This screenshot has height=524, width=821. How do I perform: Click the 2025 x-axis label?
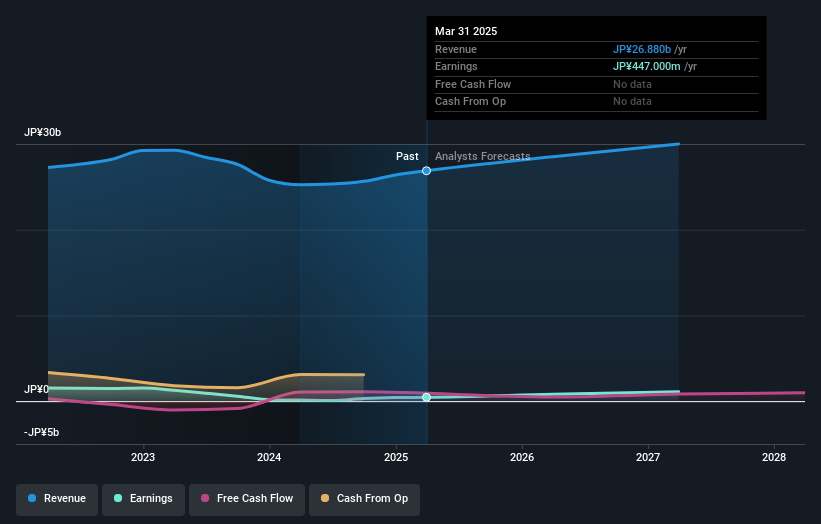(x=396, y=457)
